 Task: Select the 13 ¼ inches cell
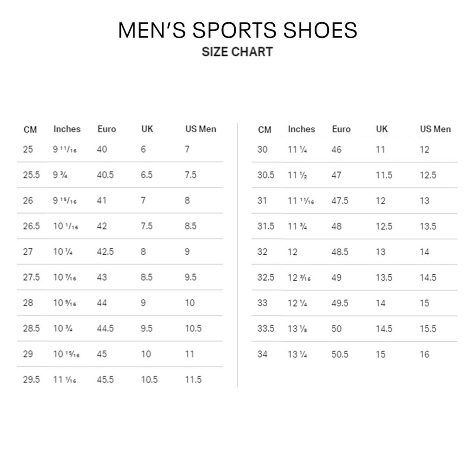tap(297, 354)
